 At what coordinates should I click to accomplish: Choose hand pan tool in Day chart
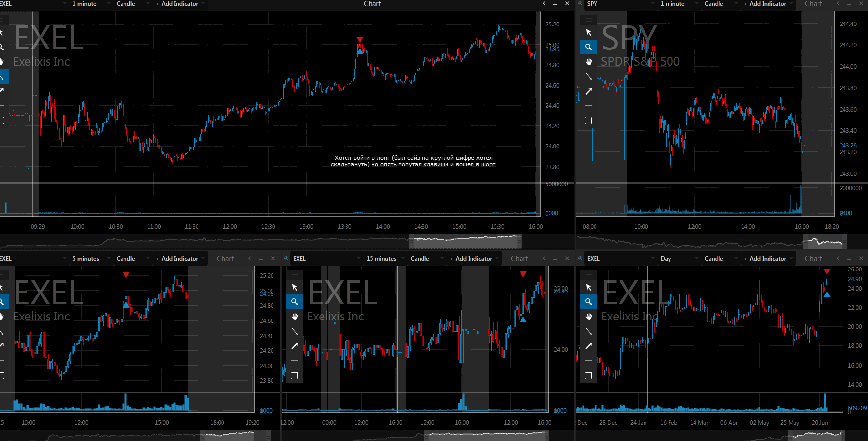pyautogui.click(x=589, y=317)
